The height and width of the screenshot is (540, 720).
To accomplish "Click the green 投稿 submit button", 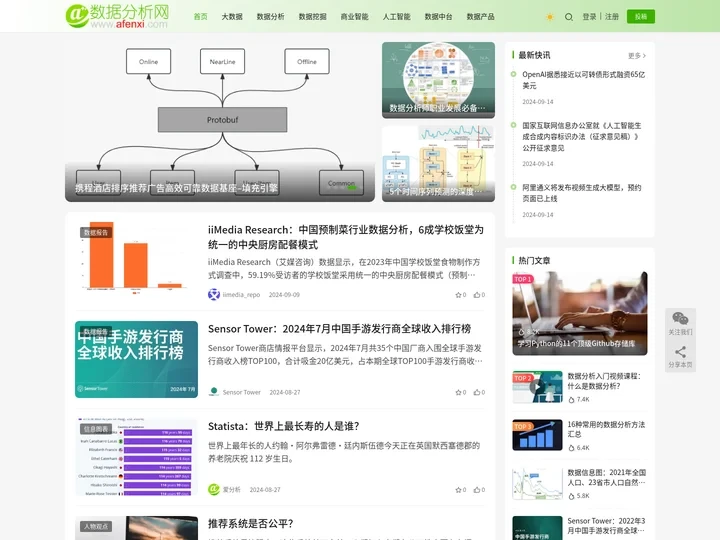I will click(x=641, y=17).
